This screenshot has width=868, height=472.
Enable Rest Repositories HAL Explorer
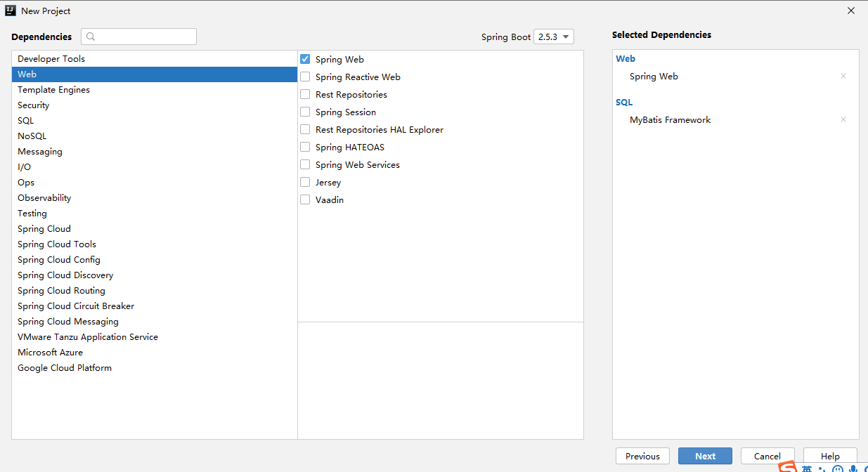305,129
